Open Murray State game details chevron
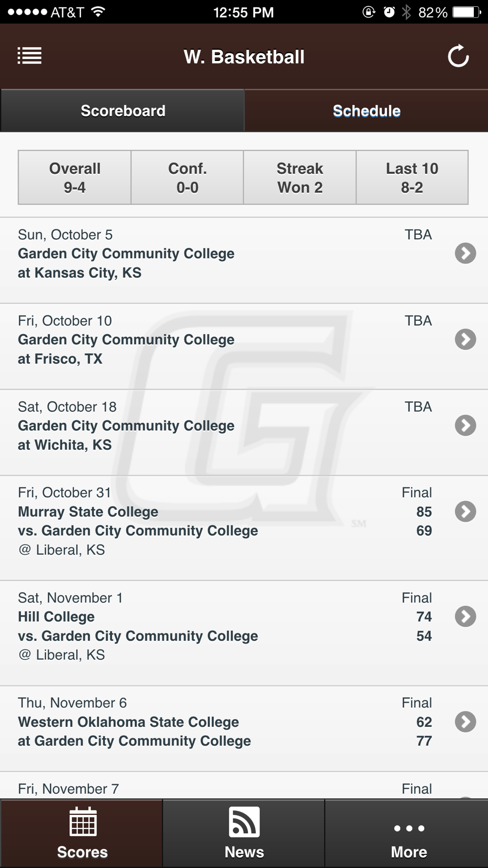The height and width of the screenshot is (868, 488). (x=466, y=511)
